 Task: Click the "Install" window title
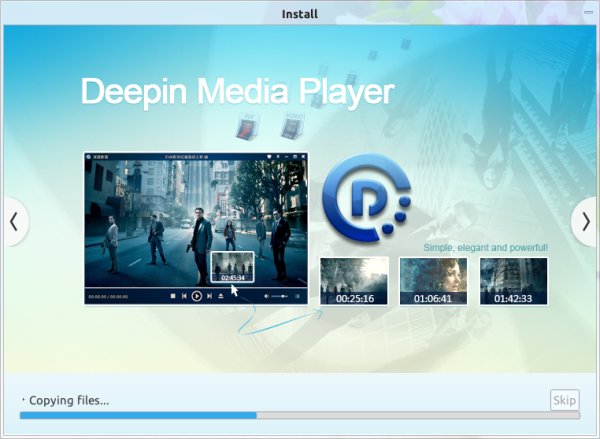[x=300, y=14]
